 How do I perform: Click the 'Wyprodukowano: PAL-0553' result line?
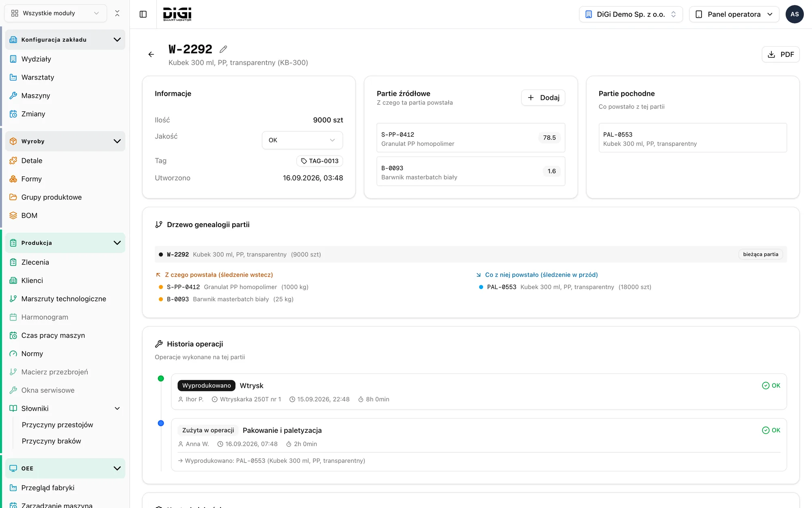tap(272, 461)
